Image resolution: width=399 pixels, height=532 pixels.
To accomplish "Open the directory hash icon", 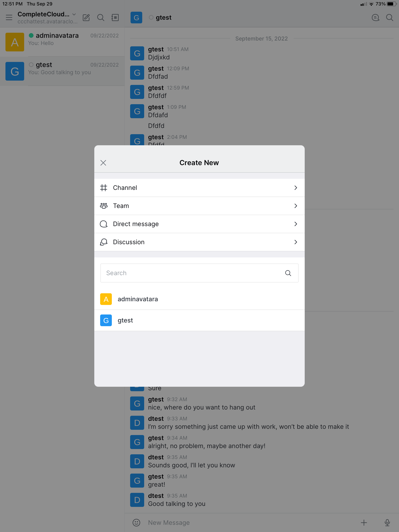I will (115, 18).
